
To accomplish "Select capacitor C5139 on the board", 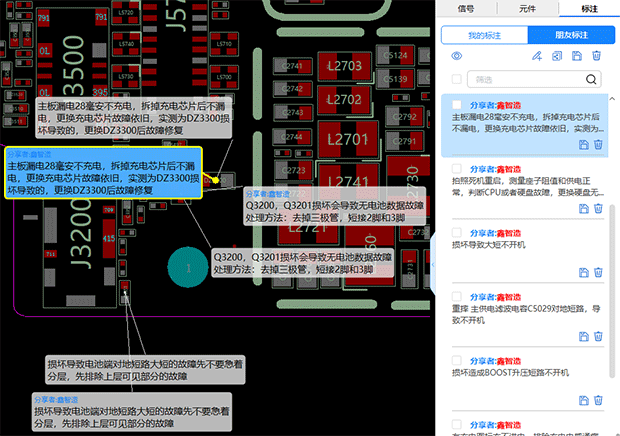I will [x=395, y=79].
